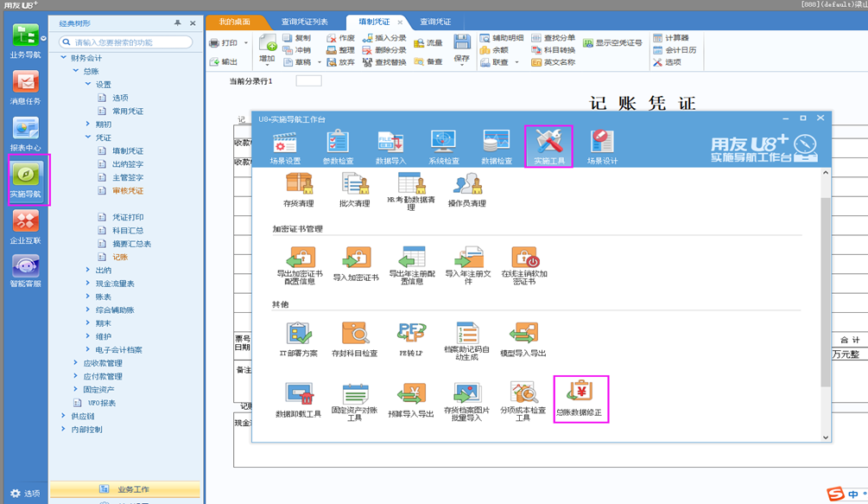Launch 分项成本检查工具
This screenshot has width=868, height=504.
pos(523,401)
